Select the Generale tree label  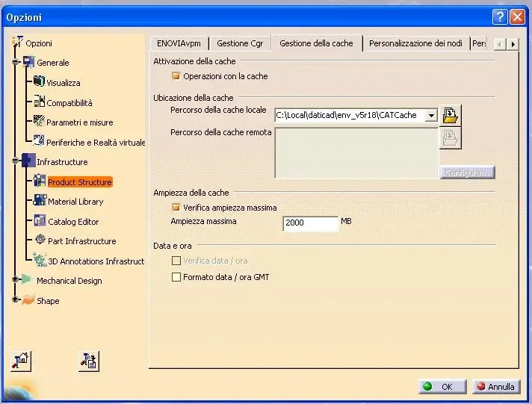point(53,63)
